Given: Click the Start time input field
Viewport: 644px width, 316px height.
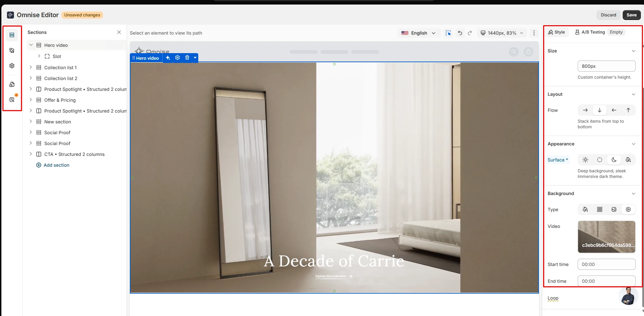Looking at the screenshot, I should [606, 264].
